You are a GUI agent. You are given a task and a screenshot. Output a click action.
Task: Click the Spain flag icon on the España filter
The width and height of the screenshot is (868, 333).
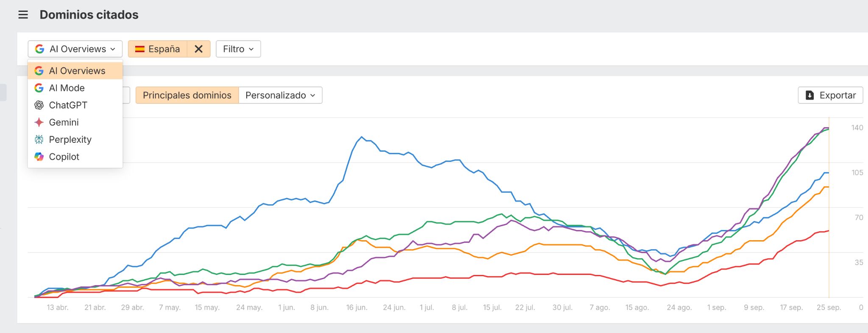point(141,49)
